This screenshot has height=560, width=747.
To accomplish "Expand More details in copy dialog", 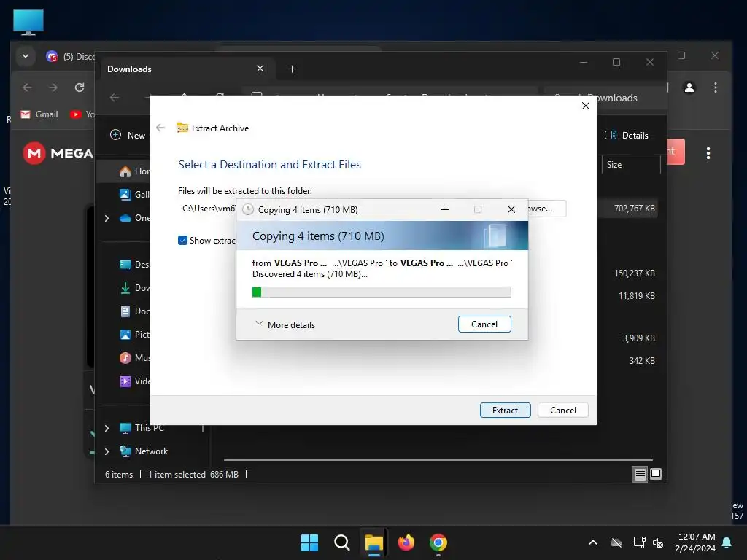I will click(285, 324).
